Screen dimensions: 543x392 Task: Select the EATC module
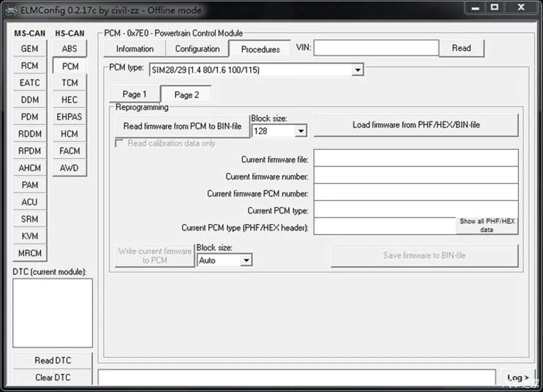30,82
